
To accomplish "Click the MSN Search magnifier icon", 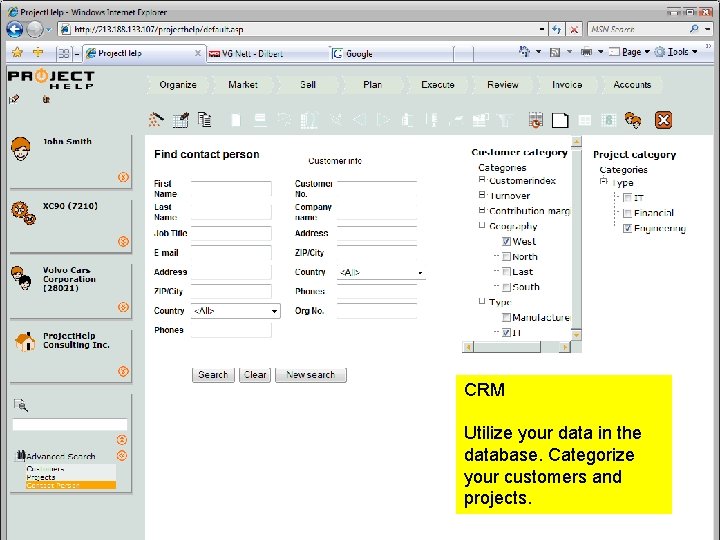I will coord(694,29).
